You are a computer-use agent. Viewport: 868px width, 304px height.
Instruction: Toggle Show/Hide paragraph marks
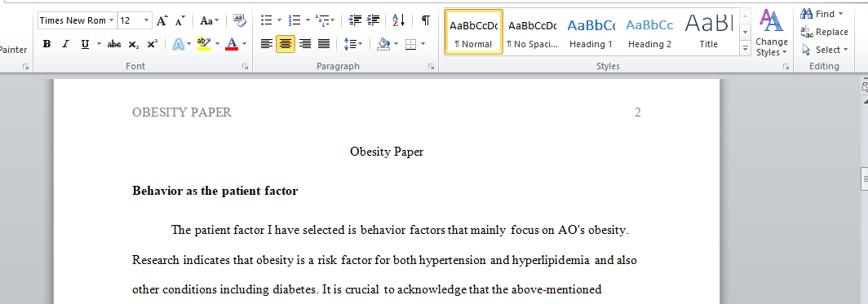click(425, 21)
